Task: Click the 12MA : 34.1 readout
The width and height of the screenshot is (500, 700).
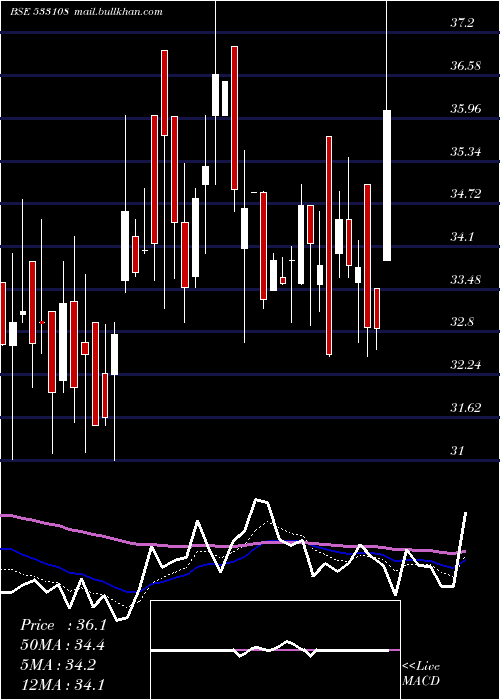Action: (x=62, y=684)
